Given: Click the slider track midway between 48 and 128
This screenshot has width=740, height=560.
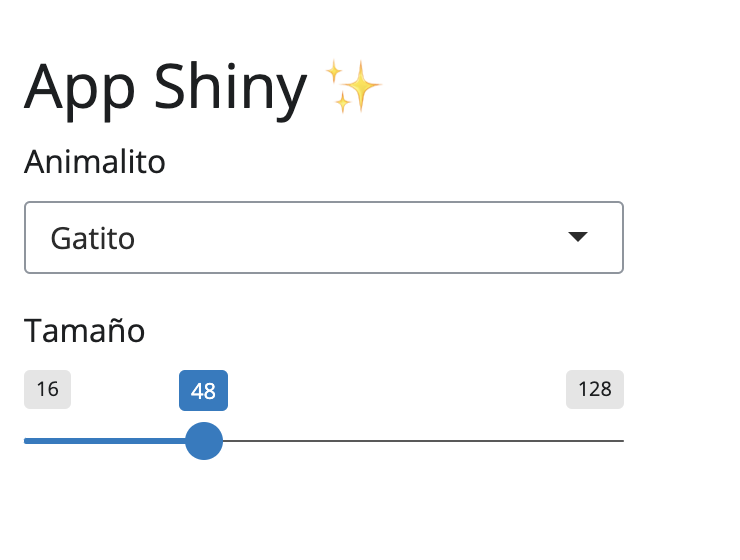Looking at the screenshot, I should (x=412, y=440).
